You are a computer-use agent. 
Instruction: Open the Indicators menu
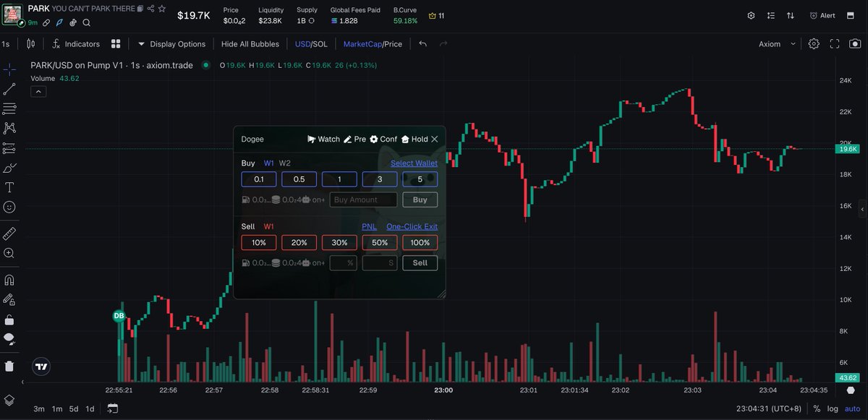click(75, 44)
